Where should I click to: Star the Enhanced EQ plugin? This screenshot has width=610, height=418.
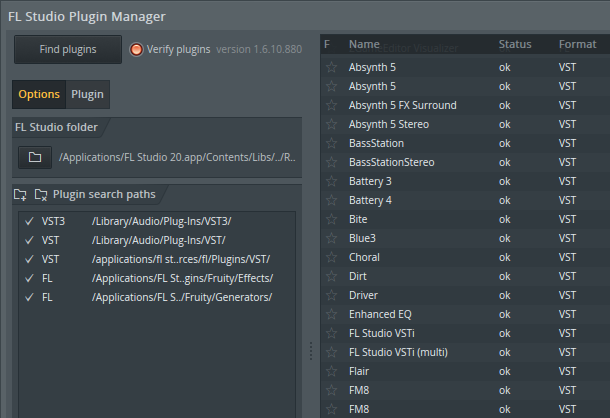(x=331, y=315)
